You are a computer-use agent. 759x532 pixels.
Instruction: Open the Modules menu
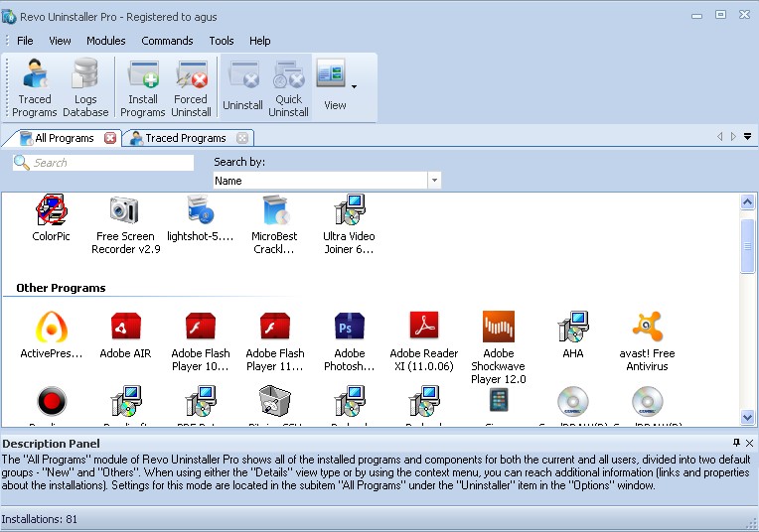(106, 41)
